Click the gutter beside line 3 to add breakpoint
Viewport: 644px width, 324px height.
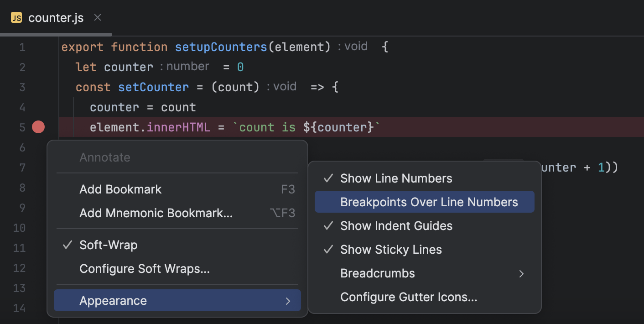point(38,87)
